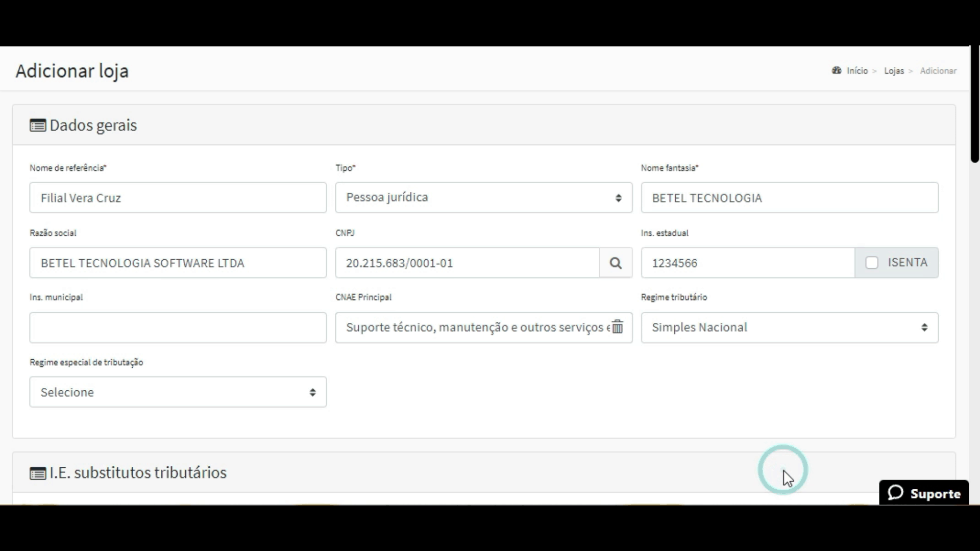Click the Ins. estadual label
This screenshot has height=551, width=980.
point(665,233)
